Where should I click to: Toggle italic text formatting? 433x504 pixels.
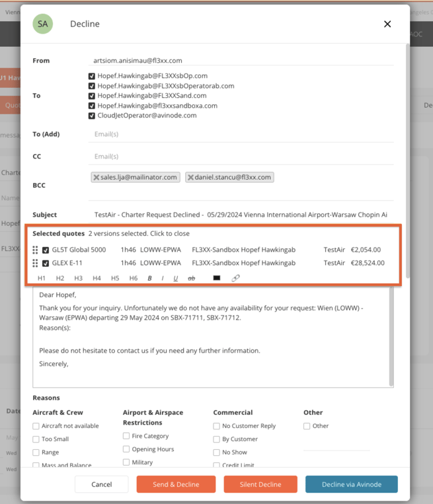[163, 278]
